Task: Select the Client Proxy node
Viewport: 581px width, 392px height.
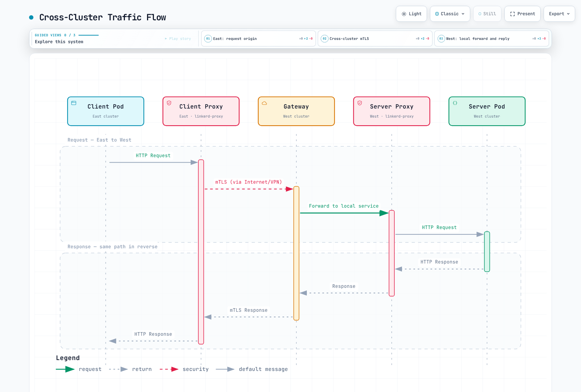Action: (x=201, y=111)
